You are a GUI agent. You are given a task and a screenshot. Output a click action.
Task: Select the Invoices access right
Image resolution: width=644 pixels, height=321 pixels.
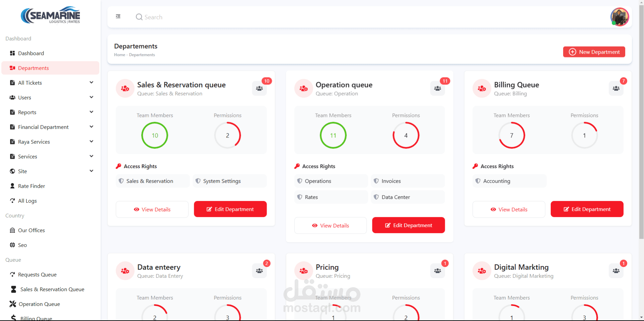pyautogui.click(x=408, y=181)
